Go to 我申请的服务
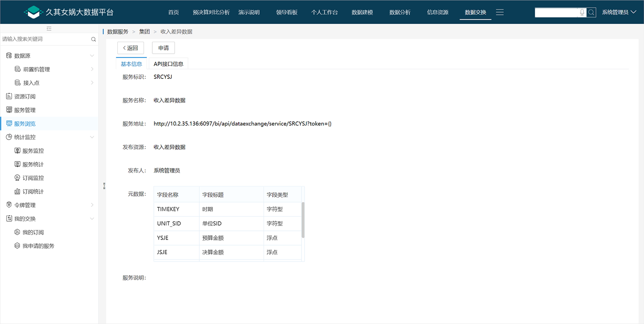 coord(38,246)
